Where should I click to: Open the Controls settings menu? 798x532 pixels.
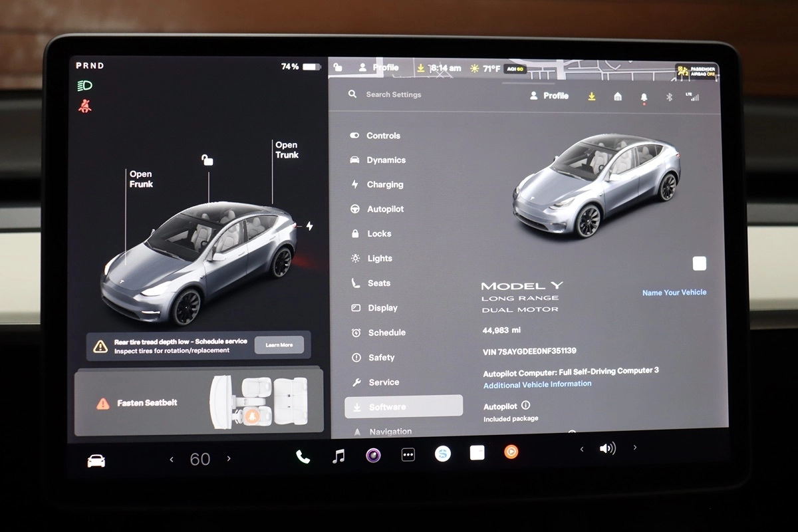375,136
